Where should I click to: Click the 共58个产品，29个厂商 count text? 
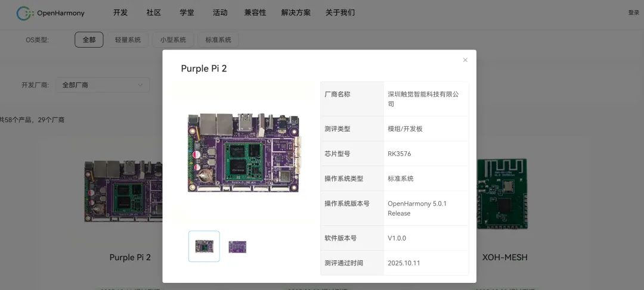coord(32,120)
